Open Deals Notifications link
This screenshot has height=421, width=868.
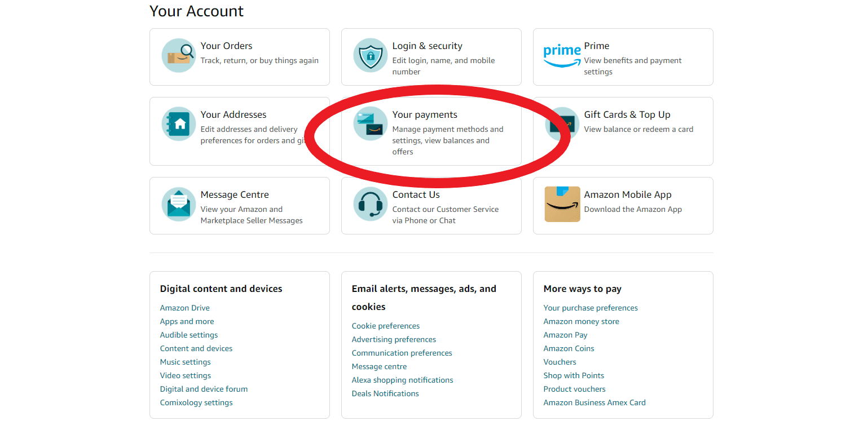point(385,393)
